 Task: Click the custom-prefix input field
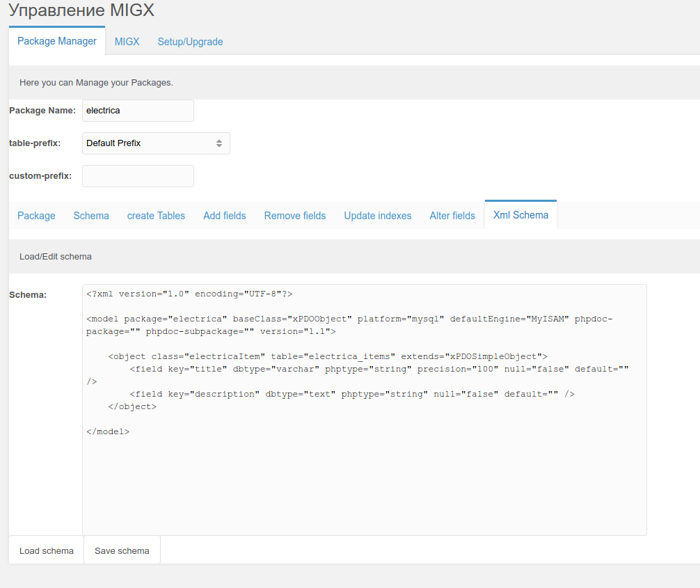point(138,176)
